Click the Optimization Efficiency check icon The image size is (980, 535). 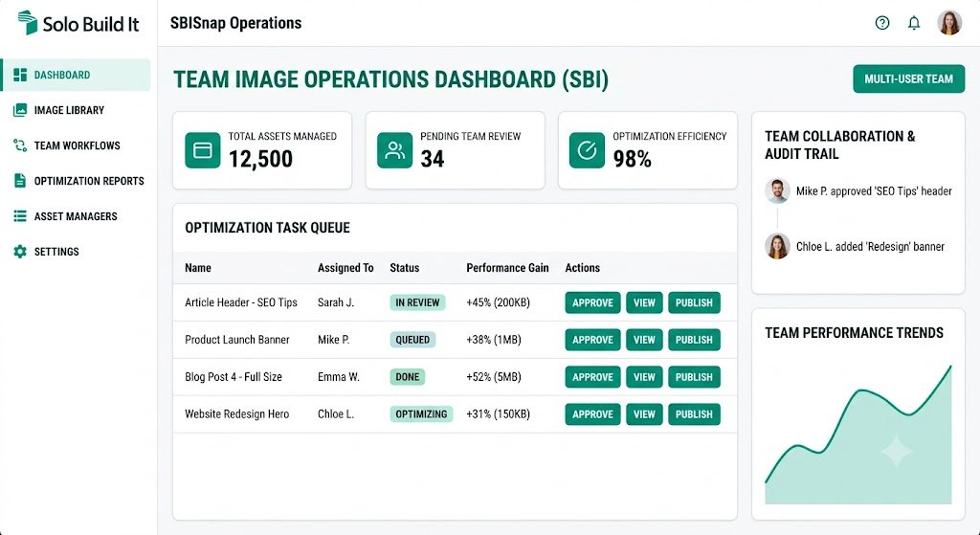coord(587,150)
